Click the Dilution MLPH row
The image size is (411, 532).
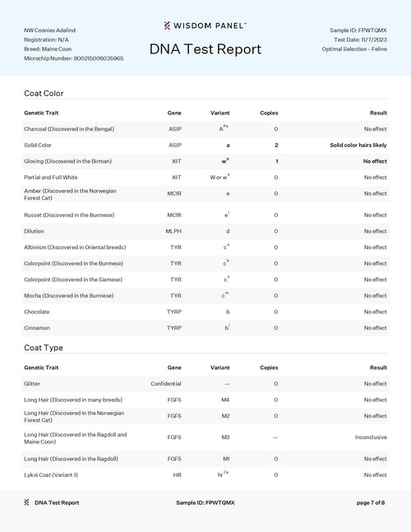coord(205,231)
